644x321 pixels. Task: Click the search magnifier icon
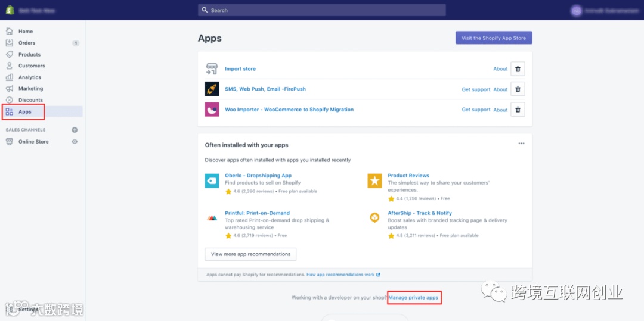tap(205, 10)
